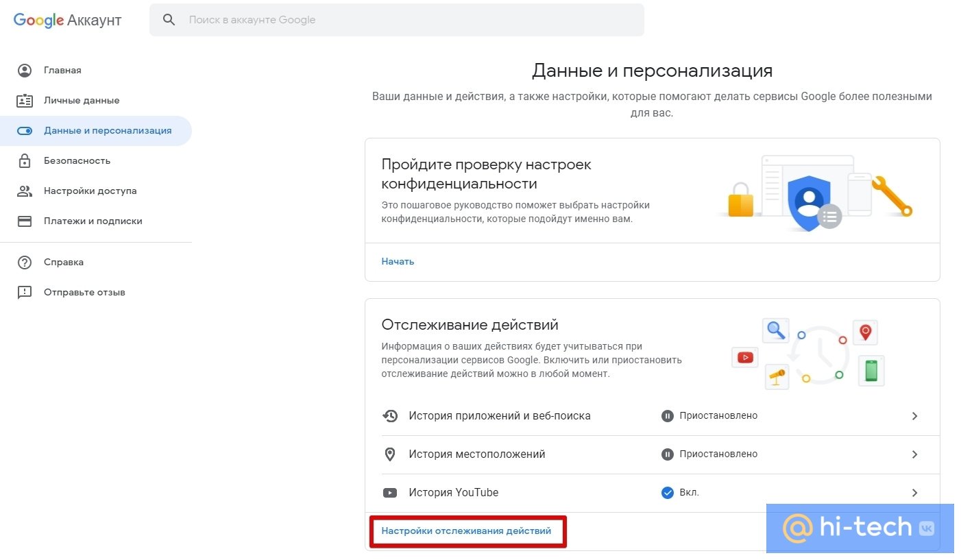Click the Данные и персонализация toggle icon
The width and height of the screenshot is (961, 560).
coord(25,131)
